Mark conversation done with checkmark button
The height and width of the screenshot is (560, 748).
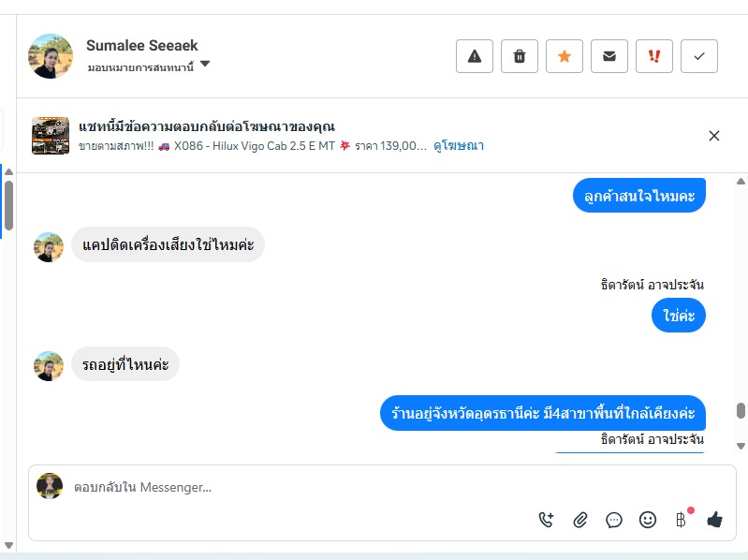(x=699, y=56)
